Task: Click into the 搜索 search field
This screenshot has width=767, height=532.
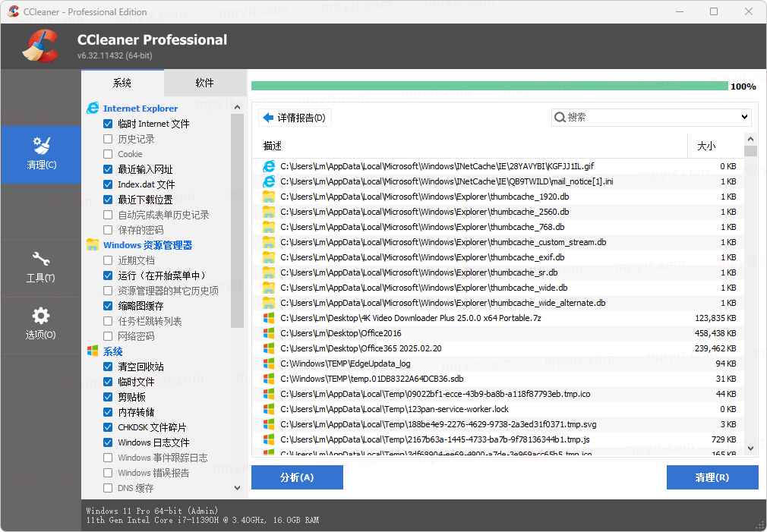Action: coord(651,118)
